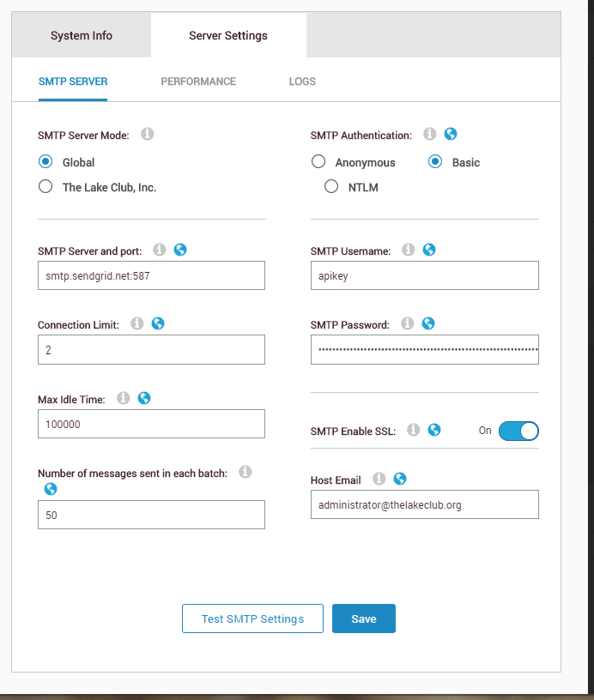
Task: Open the Host Email info tooltip
Action: point(379,479)
